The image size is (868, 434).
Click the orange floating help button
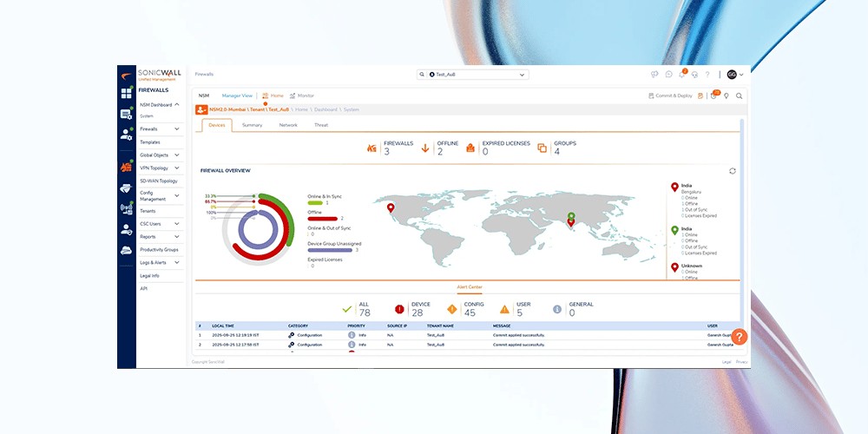[740, 337]
